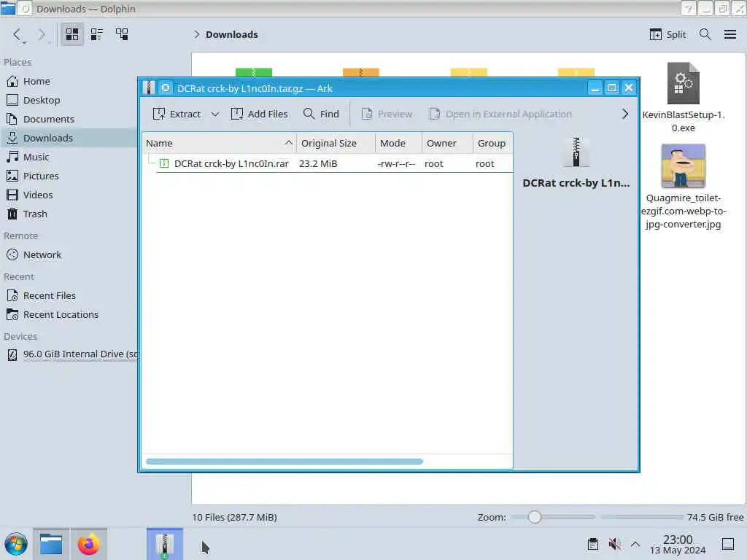Expand hidden system tray icons
The width and height of the screenshot is (747, 560).
pyautogui.click(x=635, y=544)
